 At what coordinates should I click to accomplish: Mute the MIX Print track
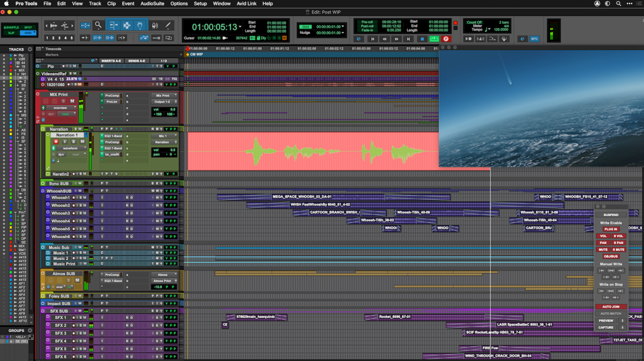click(x=72, y=101)
